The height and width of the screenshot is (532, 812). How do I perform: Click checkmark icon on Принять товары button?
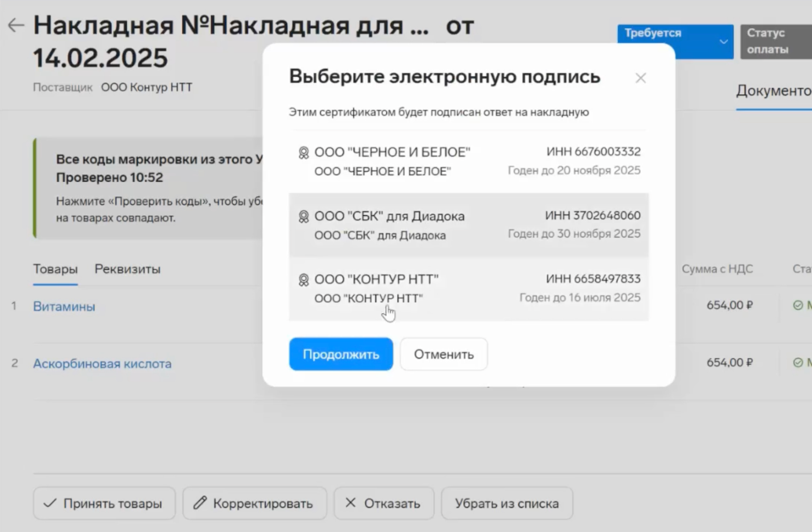pos(50,503)
